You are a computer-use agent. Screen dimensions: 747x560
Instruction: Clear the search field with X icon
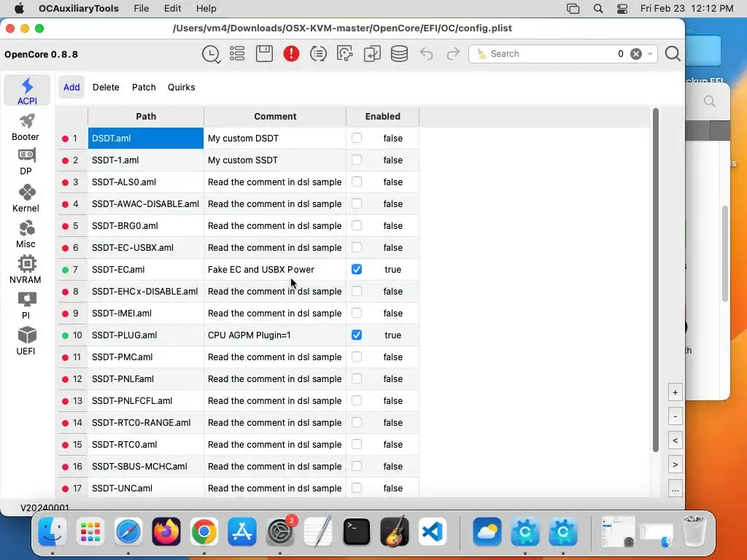(x=636, y=54)
